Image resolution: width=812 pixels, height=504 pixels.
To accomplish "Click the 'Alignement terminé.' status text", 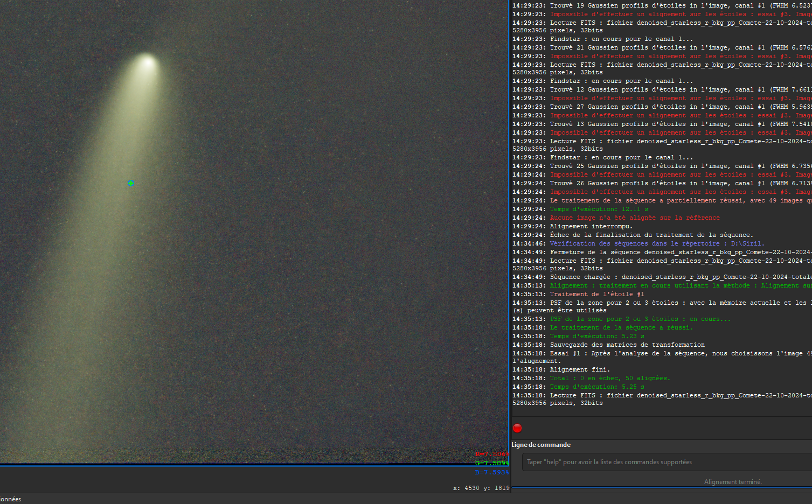I will coord(733,482).
